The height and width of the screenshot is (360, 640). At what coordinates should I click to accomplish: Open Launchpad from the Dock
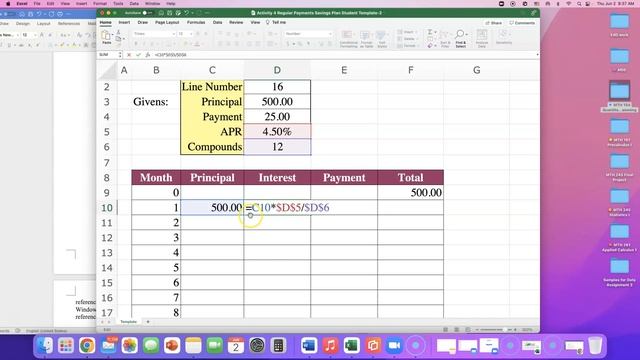coord(66,346)
